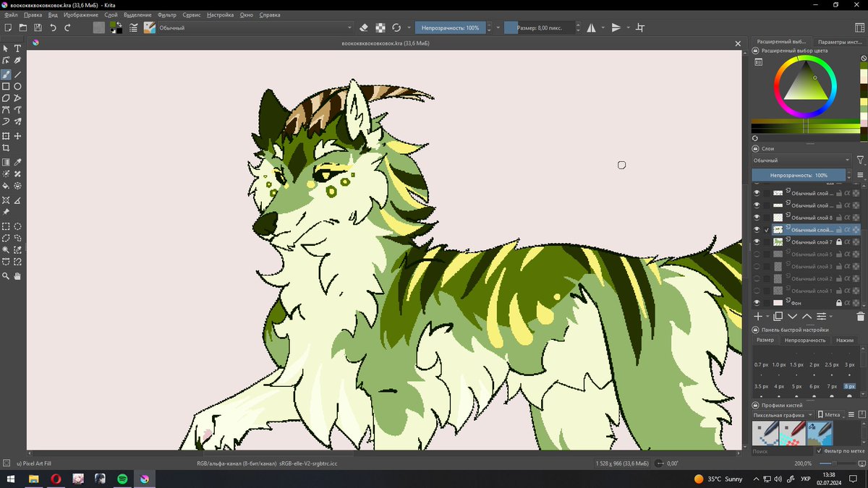The height and width of the screenshot is (488, 868).
Task: Open the layers panel hamburger menu
Action: (860, 175)
